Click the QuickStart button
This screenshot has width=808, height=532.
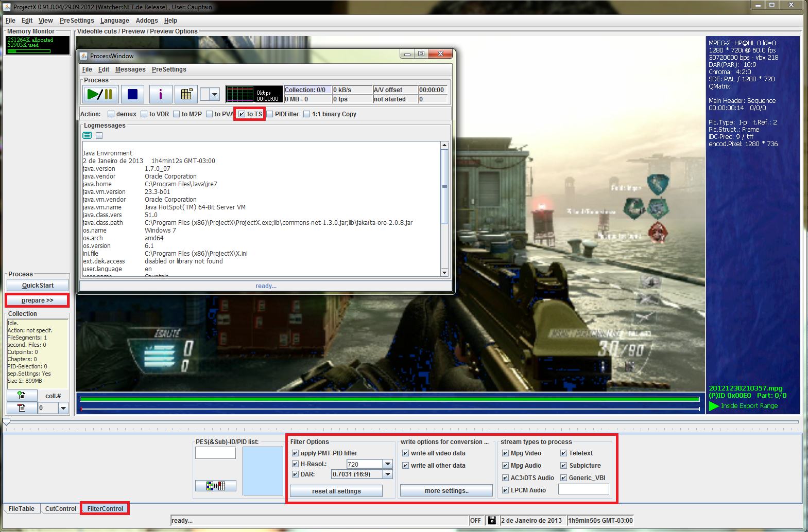coord(38,286)
